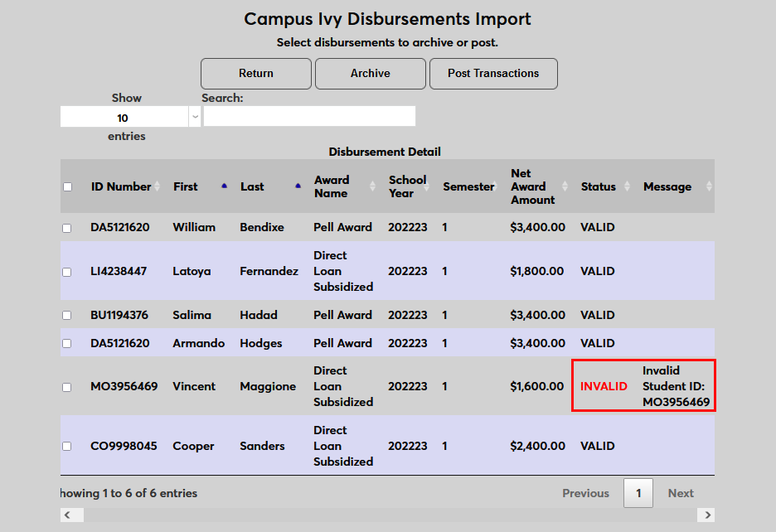
Task: Click the Return button
Action: point(256,74)
